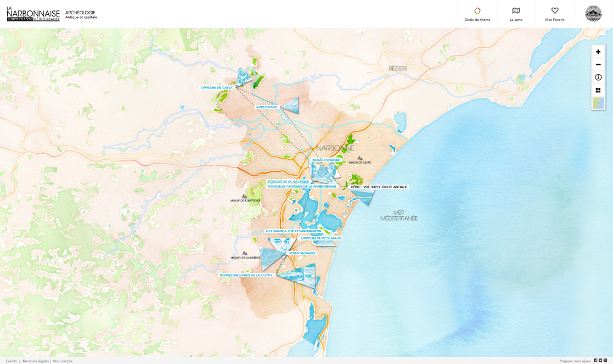Switch to grid view icon
This screenshot has width=613, height=364.
pyautogui.click(x=598, y=90)
